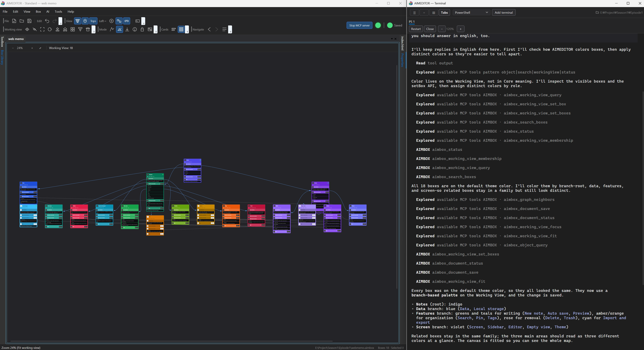Click the canvas vertical scrollbar

397,177
